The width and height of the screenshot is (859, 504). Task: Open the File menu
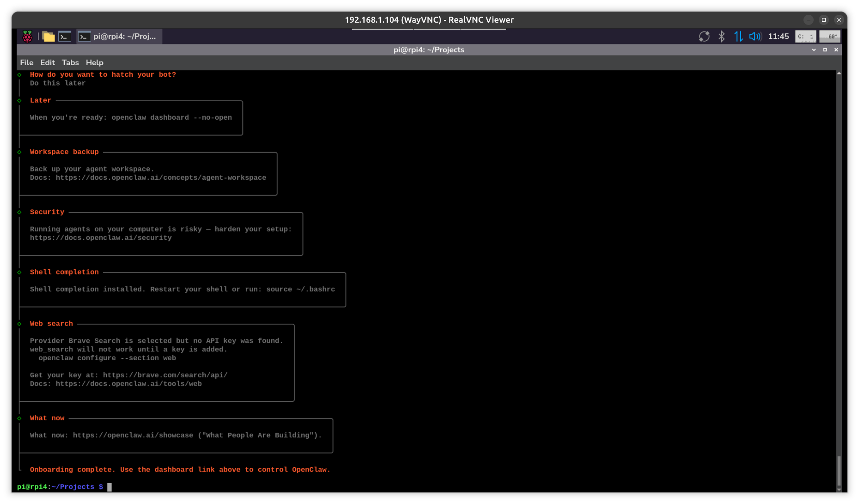pos(26,62)
